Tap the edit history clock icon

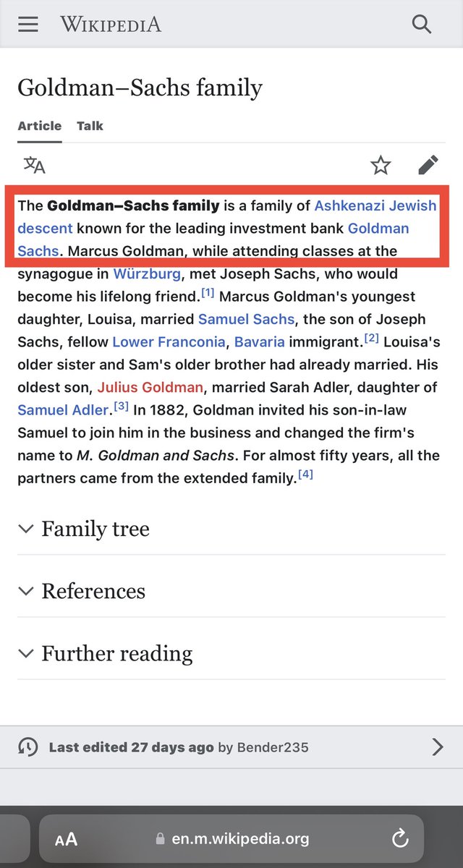(x=28, y=747)
